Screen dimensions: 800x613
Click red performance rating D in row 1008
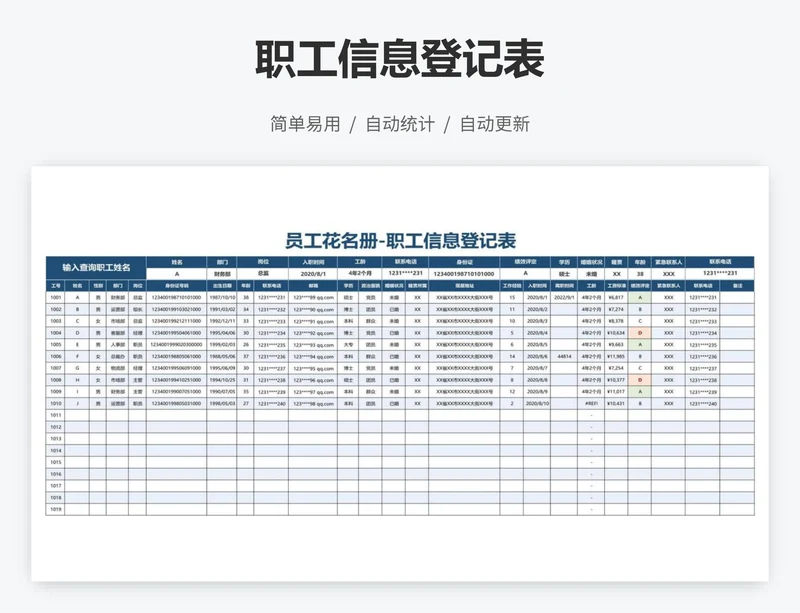tap(640, 380)
